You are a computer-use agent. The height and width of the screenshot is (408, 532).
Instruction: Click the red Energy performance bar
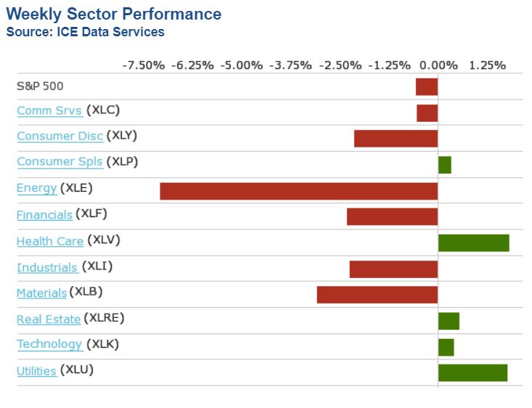[298, 191]
